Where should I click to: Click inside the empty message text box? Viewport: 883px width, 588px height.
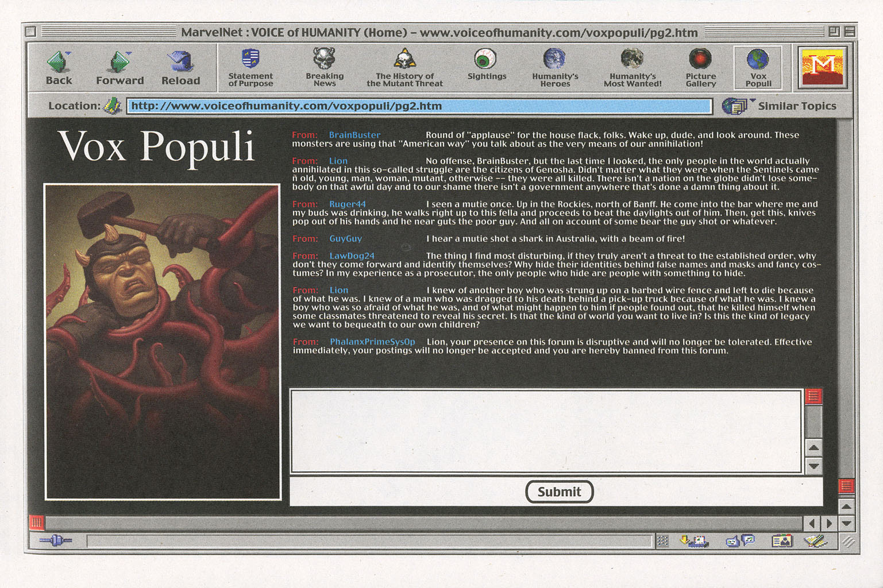pyautogui.click(x=546, y=431)
